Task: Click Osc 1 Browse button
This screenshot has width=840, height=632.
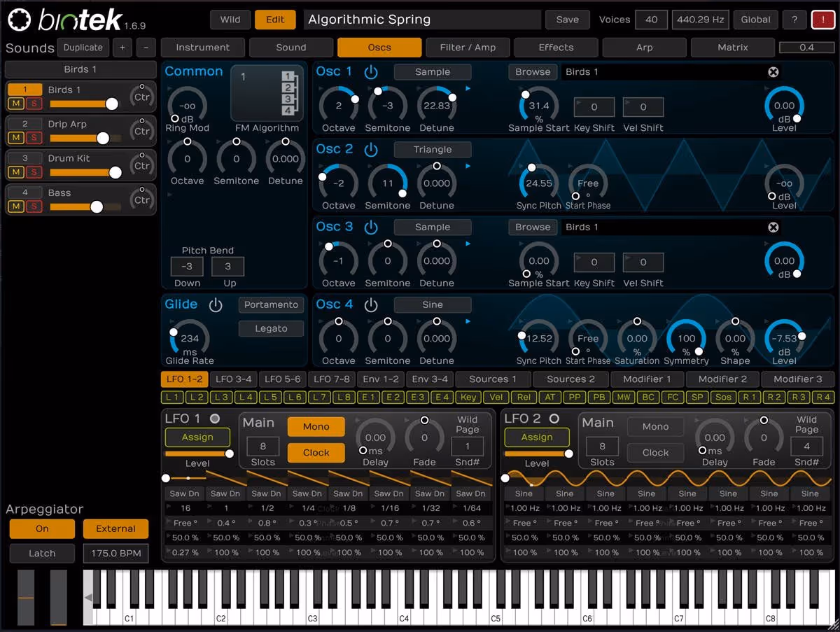Action: tap(533, 71)
